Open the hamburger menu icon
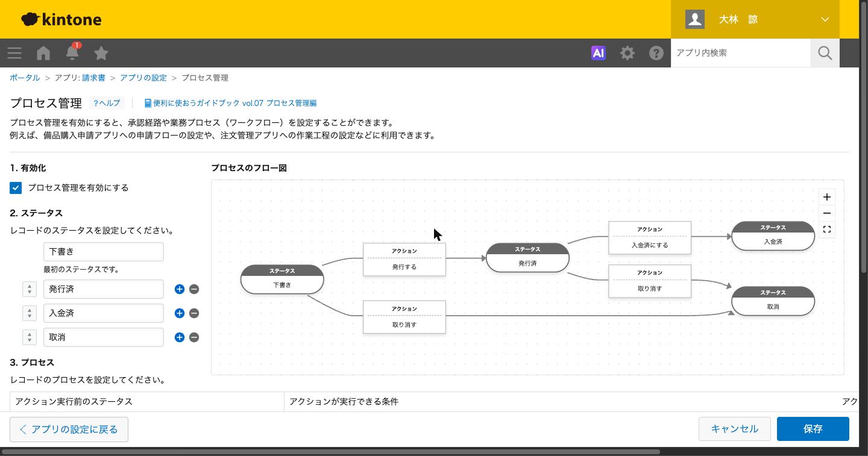 [x=14, y=53]
